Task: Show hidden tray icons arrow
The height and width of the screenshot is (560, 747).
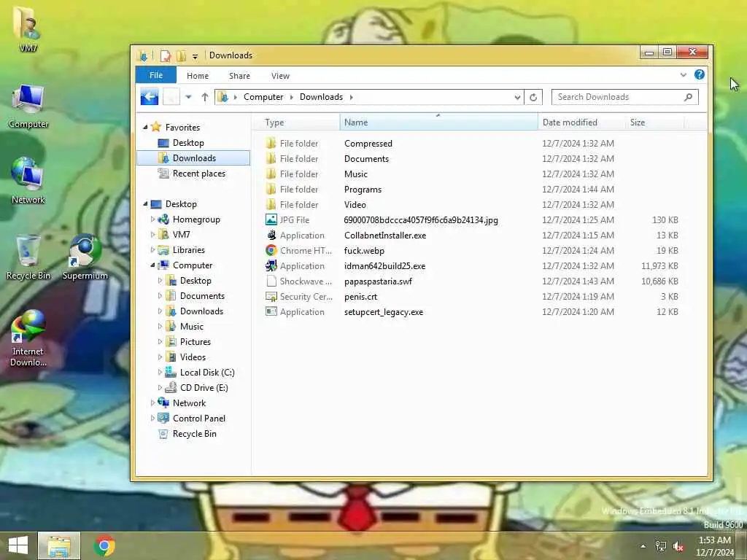Action: 643,546
